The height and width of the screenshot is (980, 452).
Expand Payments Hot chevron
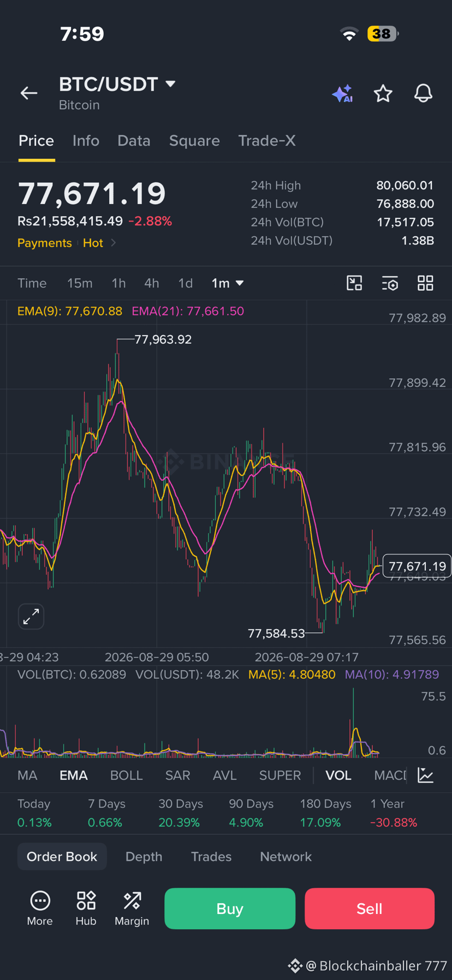[x=113, y=243]
